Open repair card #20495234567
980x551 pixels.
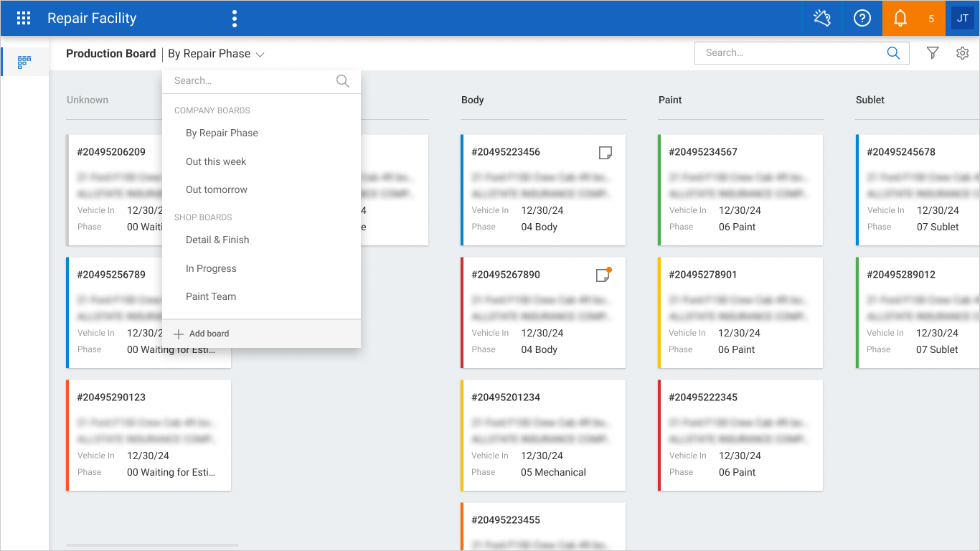pyautogui.click(x=740, y=190)
